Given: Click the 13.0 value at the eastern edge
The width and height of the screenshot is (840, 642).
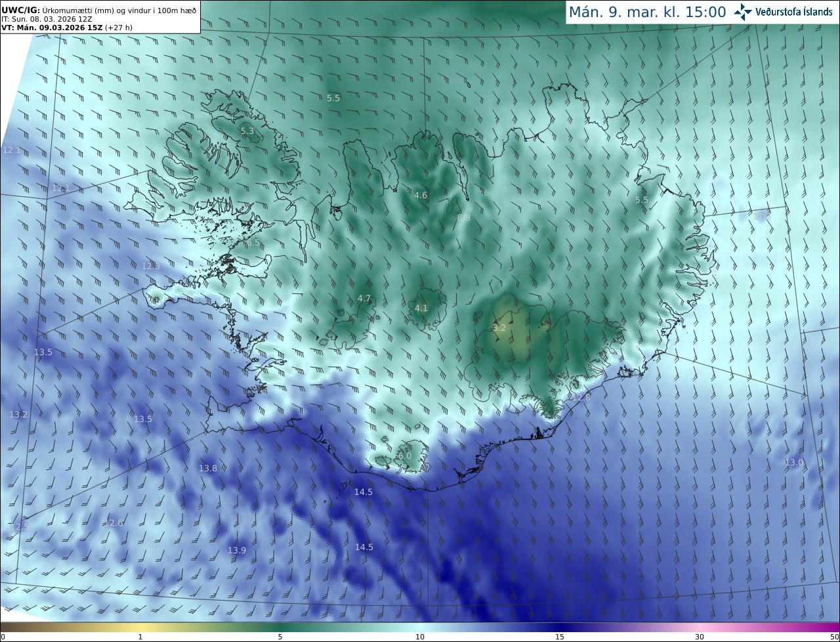Looking at the screenshot, I should (x=794, y=463).
